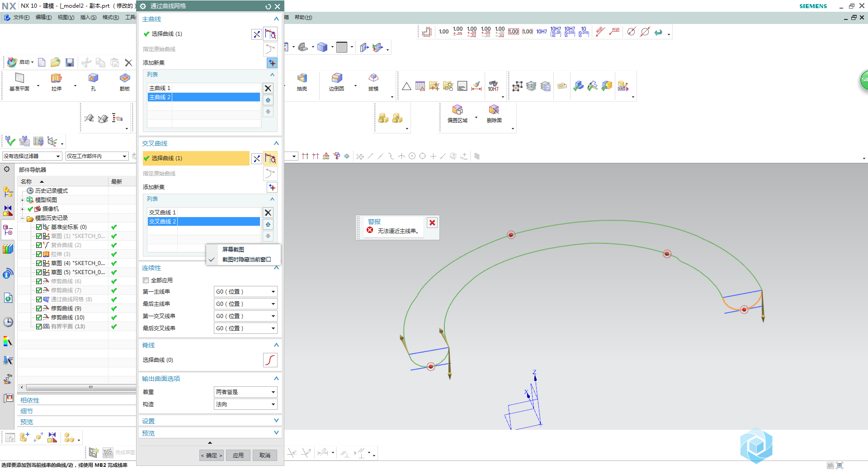Select the 筋板 rib tool
The height and width of the screenshot is (470, 868).
[125, 82]
